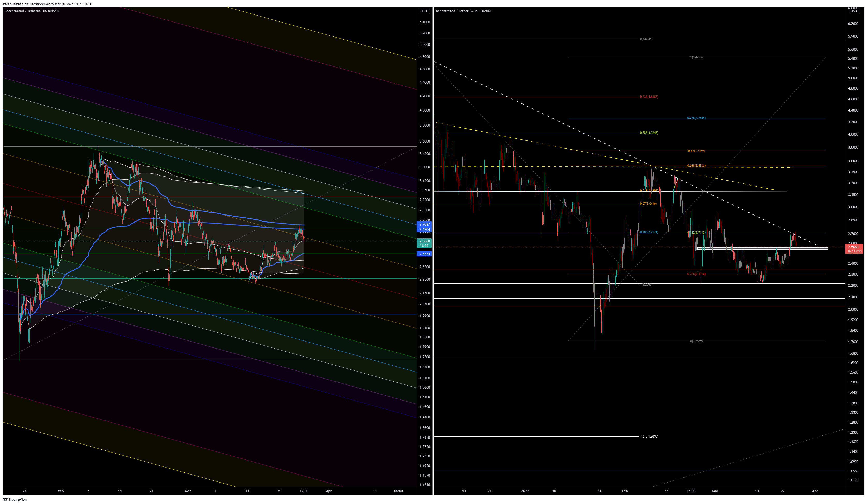Click the 2.4573 blue price label
The width and height of the screenshot is (867, 504).
[x=424, y=254]
